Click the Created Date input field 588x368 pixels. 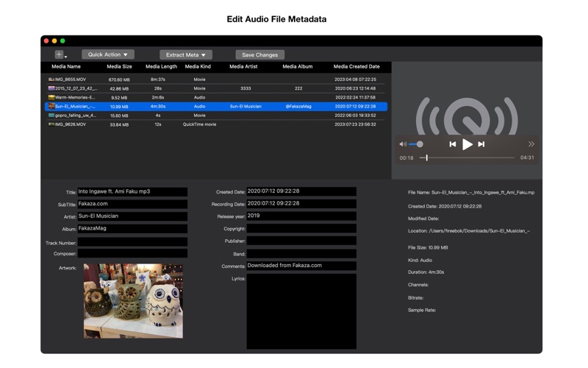301,191
